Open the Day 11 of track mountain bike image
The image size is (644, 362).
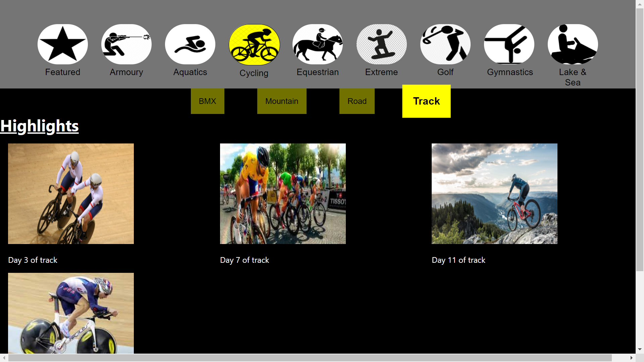coord(494,194)
